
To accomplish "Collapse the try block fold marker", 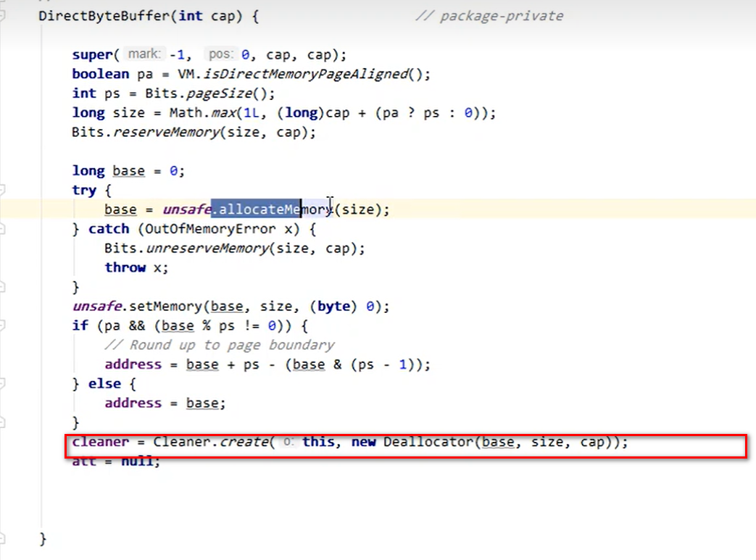I will coord(1,190).
